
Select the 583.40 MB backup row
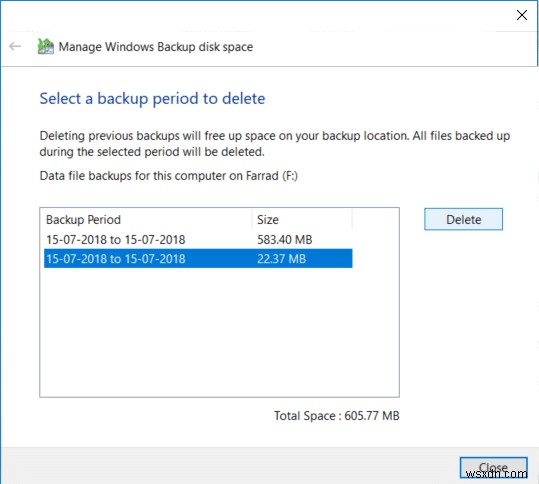(198, 240)
